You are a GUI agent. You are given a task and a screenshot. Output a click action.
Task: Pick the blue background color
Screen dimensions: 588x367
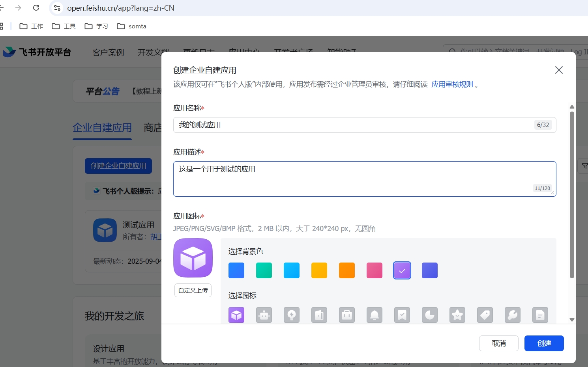(x=236, y=270)
